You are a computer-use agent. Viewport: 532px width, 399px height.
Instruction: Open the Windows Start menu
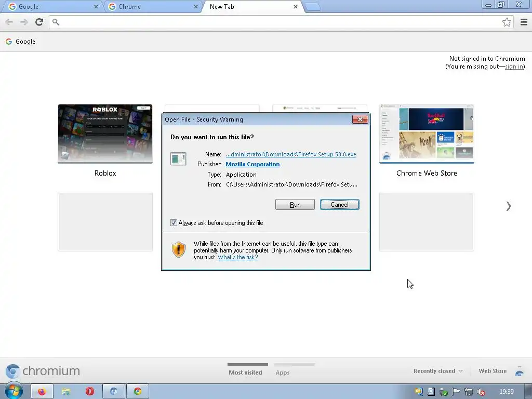tap(14, 391)
